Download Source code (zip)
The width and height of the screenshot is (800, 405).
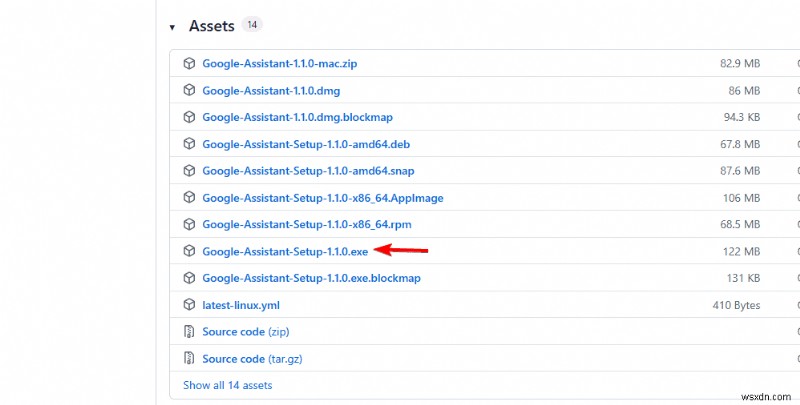pyautogui.click(x=246, y=332)
